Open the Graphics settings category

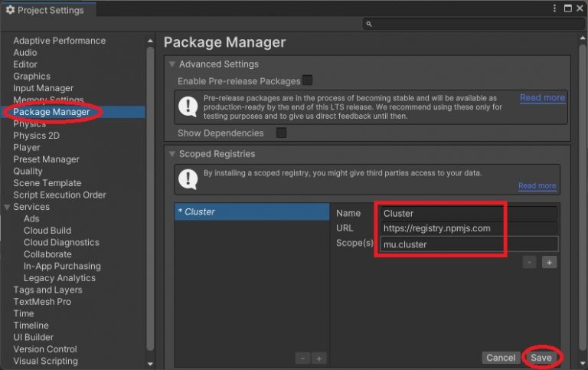pos(31,77)
